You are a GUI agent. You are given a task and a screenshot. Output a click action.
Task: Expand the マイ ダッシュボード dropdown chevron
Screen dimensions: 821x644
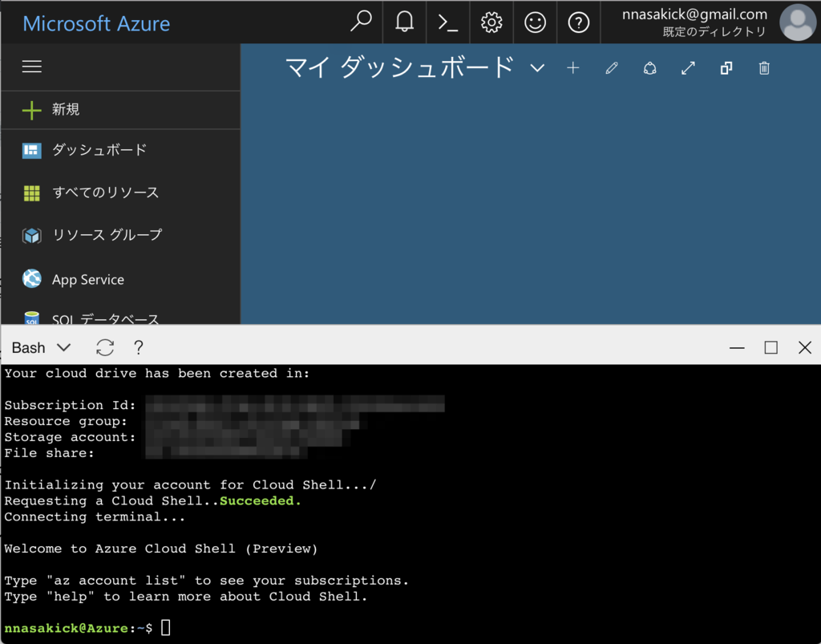pyautogui.click(x=537, y=68)
